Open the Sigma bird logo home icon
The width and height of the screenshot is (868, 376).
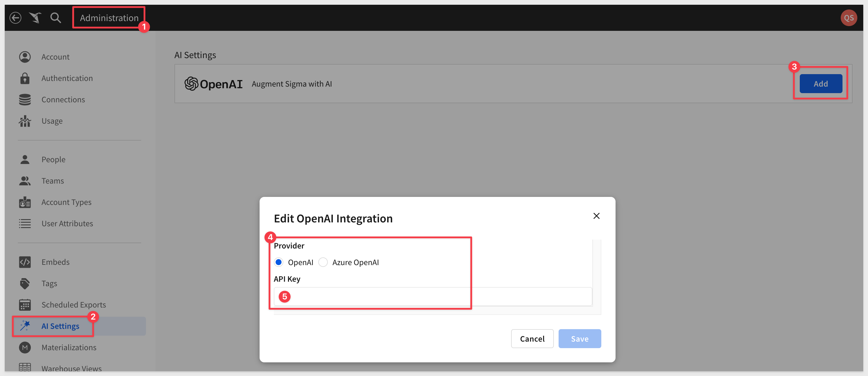(35, 17)
